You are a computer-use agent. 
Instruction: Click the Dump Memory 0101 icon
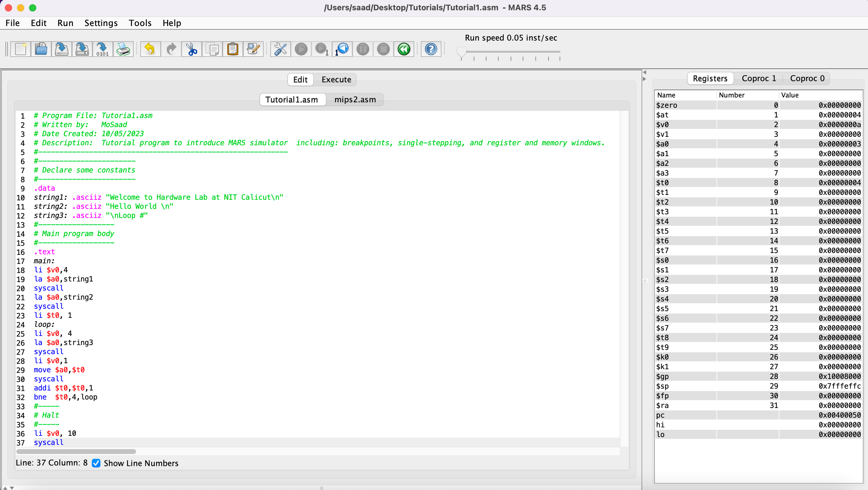(x=102, y=49)
